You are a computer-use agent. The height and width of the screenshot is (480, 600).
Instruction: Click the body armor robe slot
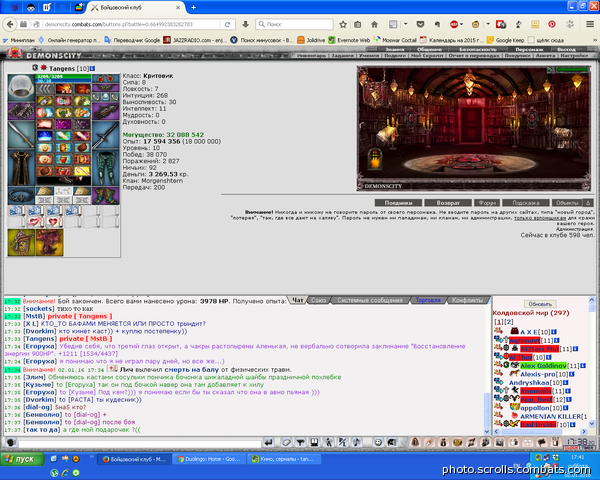click(21, 168)
